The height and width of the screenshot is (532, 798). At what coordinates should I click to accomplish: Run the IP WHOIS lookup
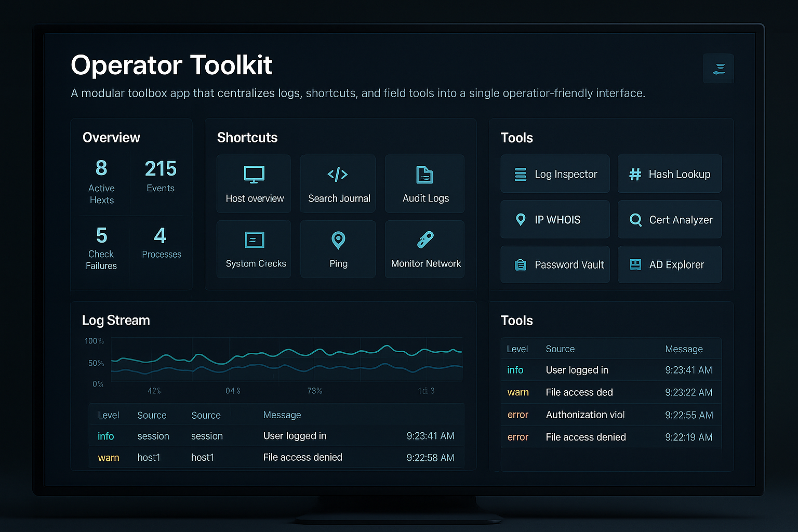[555, 219]
